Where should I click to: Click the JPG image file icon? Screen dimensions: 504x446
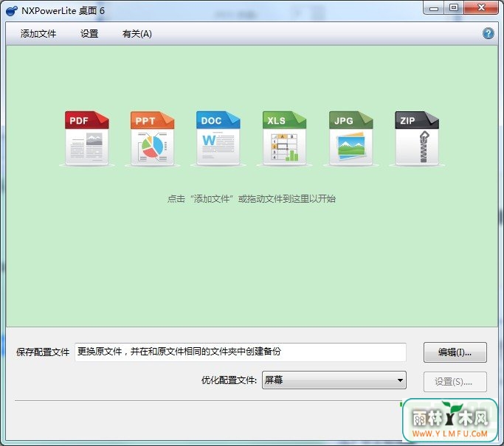pos(351,139)
